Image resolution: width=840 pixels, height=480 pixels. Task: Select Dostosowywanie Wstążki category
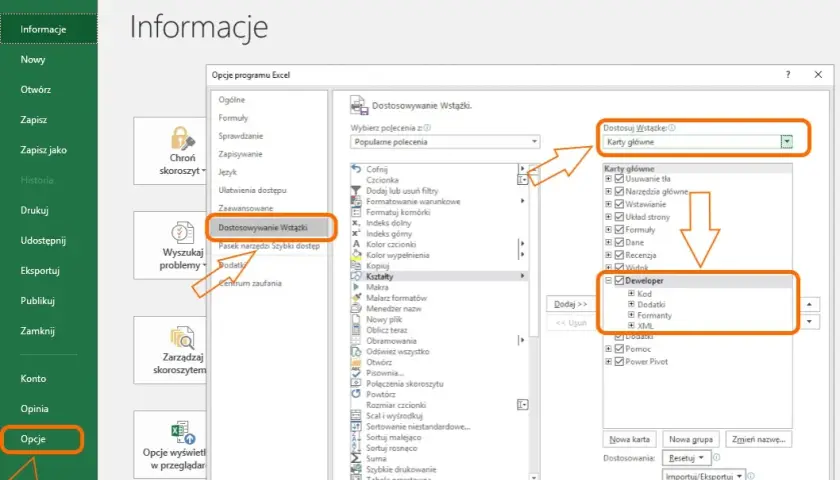[x=269, y=228]
